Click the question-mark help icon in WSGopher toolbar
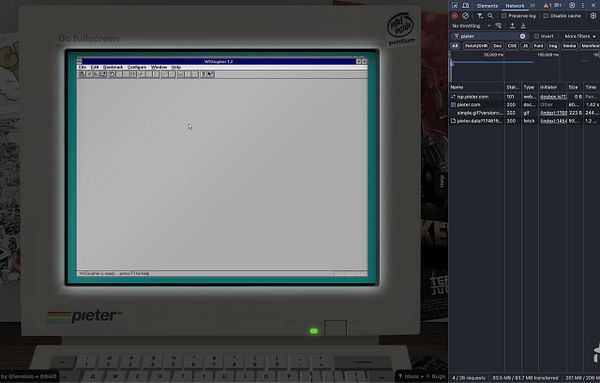600x383 pixels. 204,74
